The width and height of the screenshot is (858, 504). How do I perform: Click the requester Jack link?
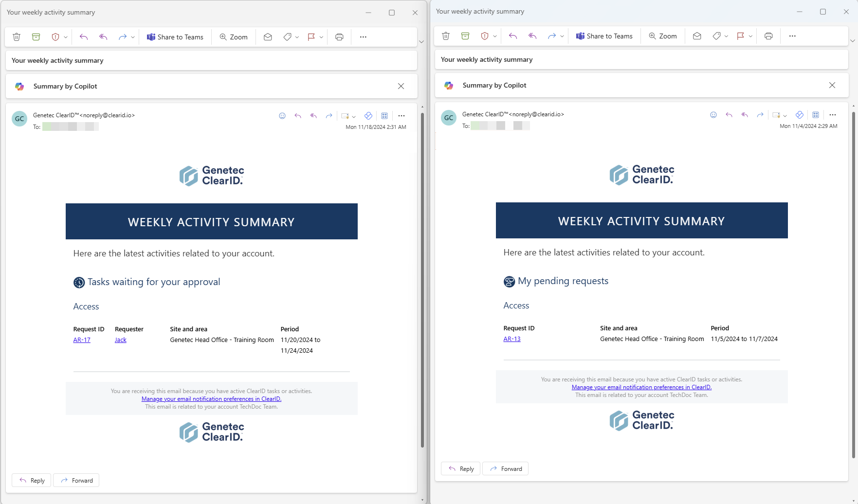pyautogui.click(x=121, y=340)
